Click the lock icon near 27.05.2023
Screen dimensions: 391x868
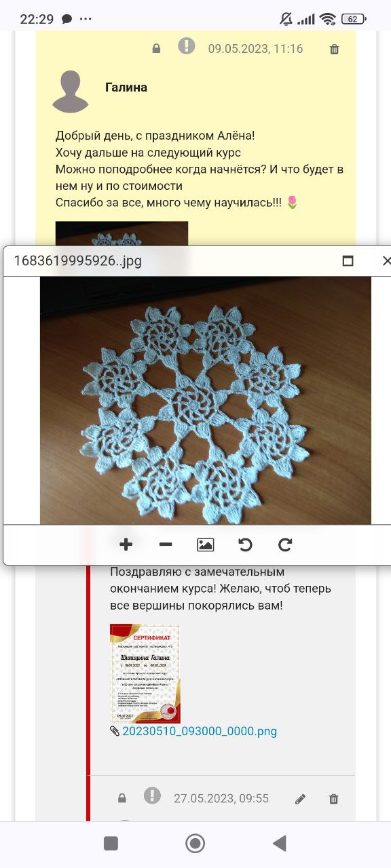pos(122,798)
